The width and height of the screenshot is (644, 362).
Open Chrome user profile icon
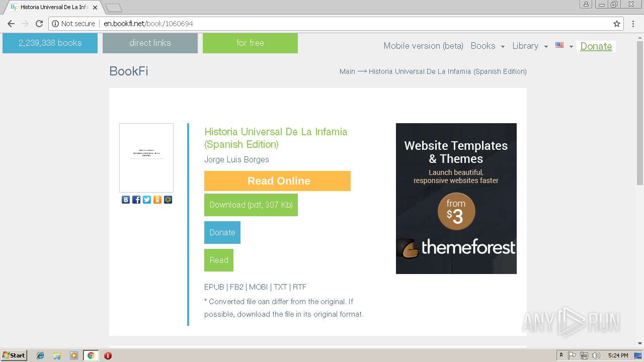586,4
